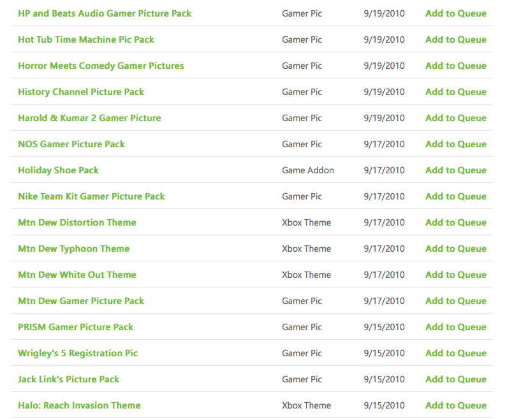Open Harold & Kumar 2 Gamer Picture

(89, 118)
